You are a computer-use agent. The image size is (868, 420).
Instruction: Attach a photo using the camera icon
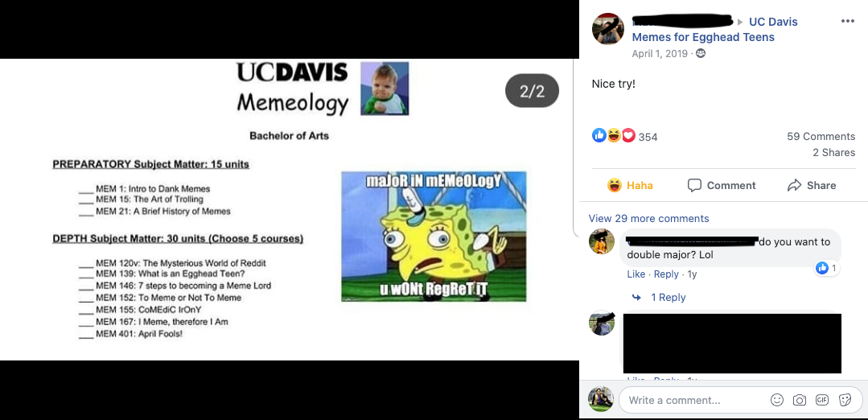(x=800, y=400)
